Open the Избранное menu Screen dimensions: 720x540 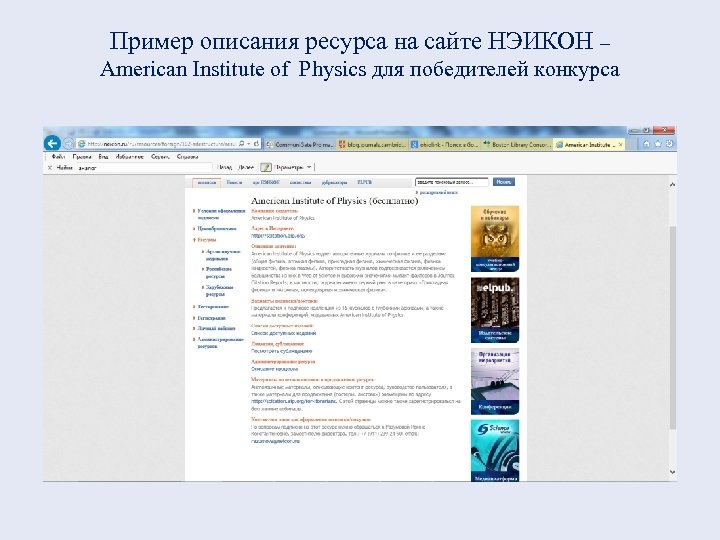[x=129, y=157]
